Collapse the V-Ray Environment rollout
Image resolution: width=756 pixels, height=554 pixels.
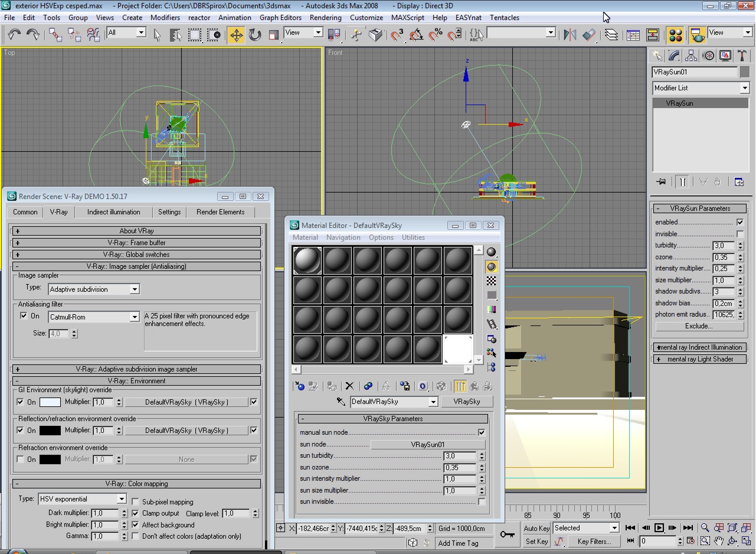coord(137,381)
